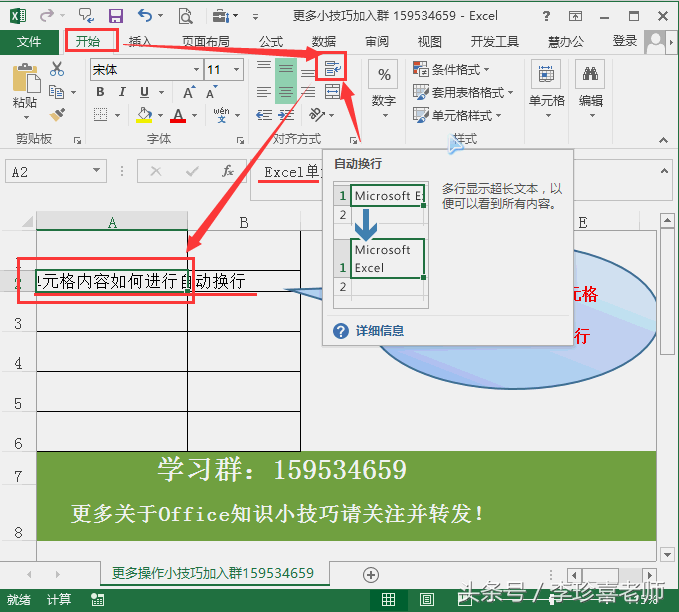Toggle Align Right
The width and height of the screenshot is (679, 612).
[x=308, y=92]
